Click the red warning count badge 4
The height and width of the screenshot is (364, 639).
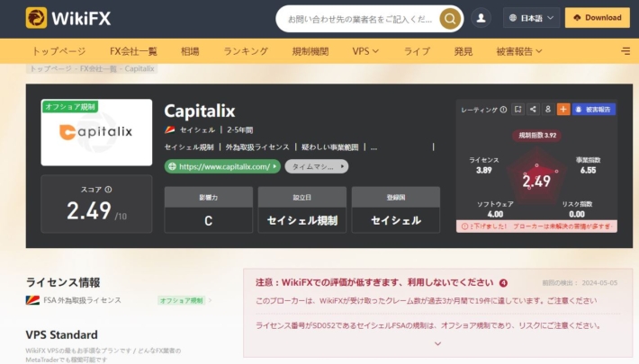pyautogui.click(x=504, y=283)
